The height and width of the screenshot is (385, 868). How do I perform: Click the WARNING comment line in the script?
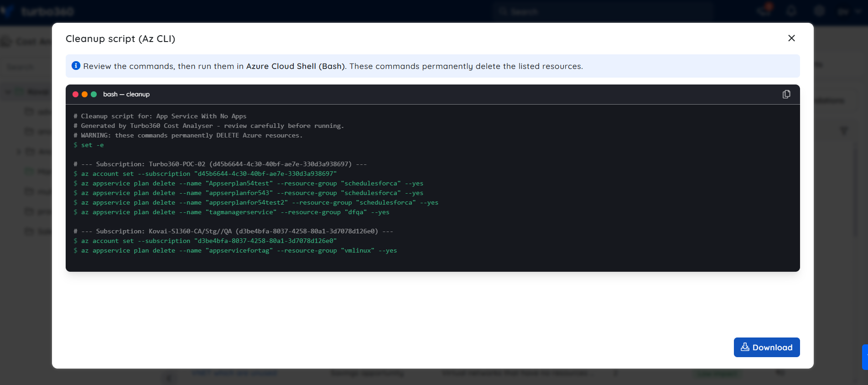click(x=188, y=135)
